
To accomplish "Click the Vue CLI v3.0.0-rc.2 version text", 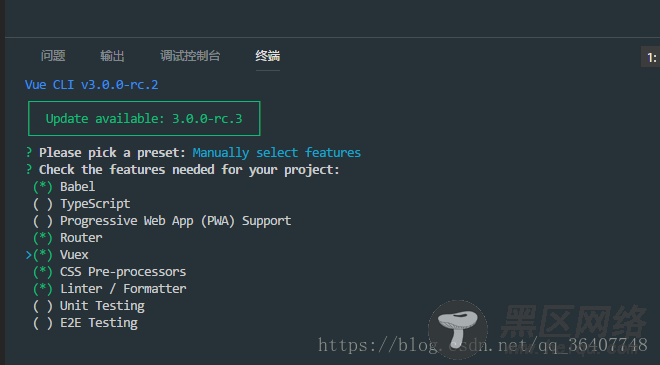I will [91, 85].
